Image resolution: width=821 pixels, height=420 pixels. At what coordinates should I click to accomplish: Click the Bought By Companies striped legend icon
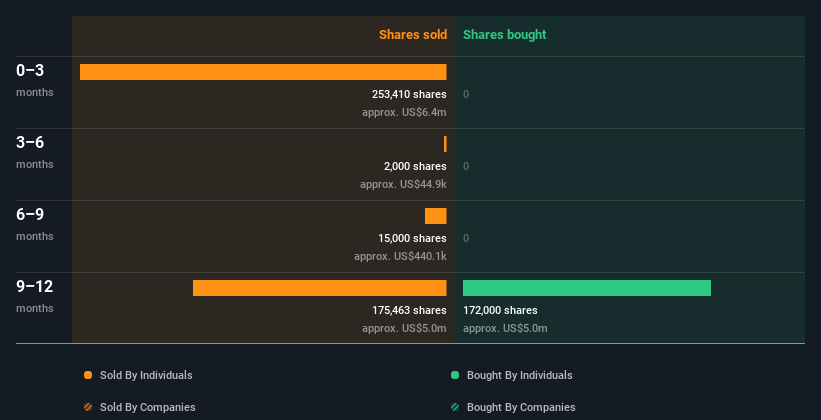point(455,407)
